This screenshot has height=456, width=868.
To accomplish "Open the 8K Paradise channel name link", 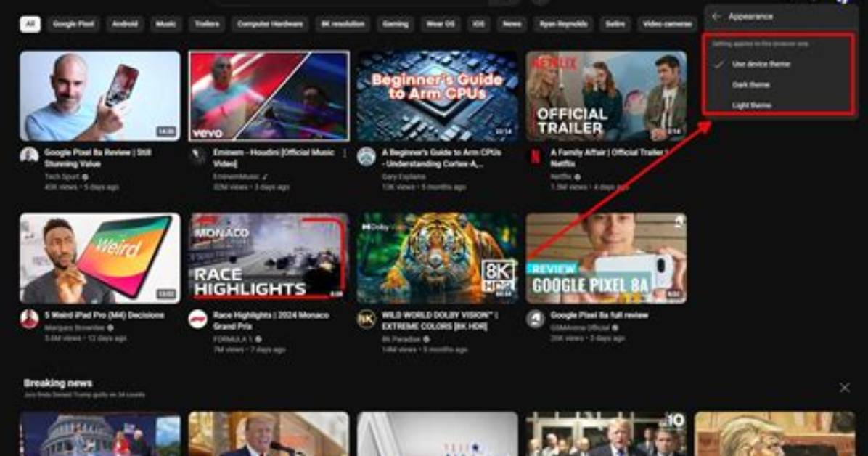I will [401, 338].
